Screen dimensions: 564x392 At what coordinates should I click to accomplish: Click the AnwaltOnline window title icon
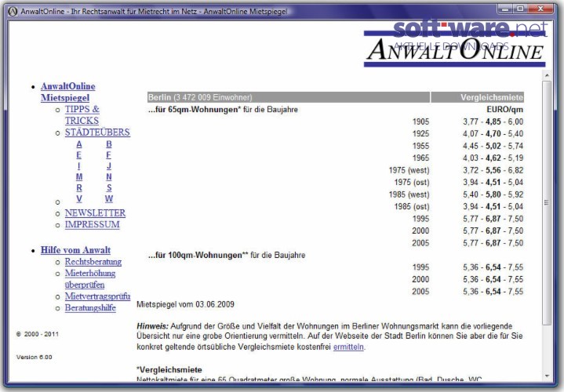(13, 12)
